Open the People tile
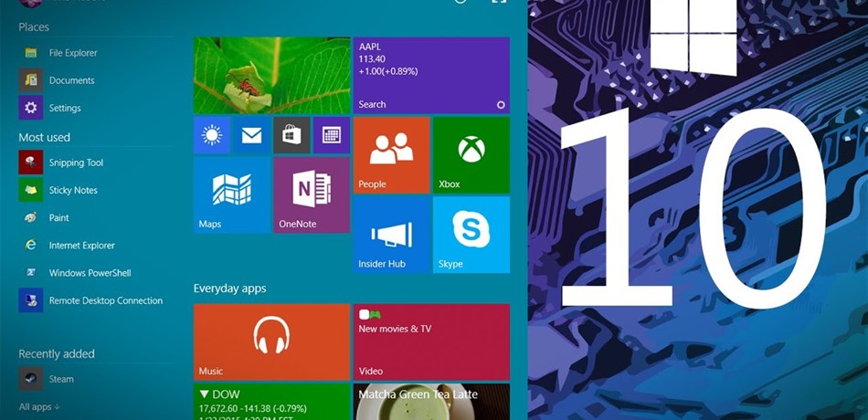Image resolution: width=868 pixels, height=420 pixels. coord(391,155)
